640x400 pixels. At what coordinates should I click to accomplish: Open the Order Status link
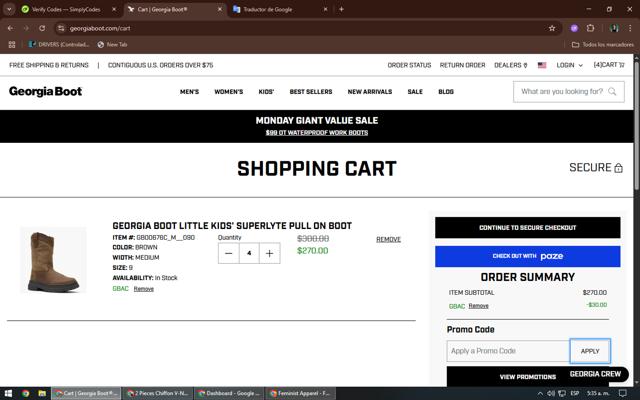[409, 65]
